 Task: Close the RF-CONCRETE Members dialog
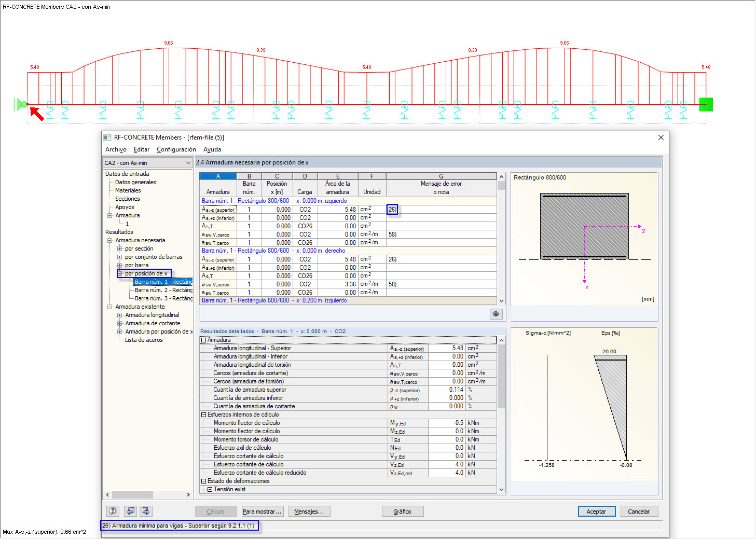pos(661,137)
